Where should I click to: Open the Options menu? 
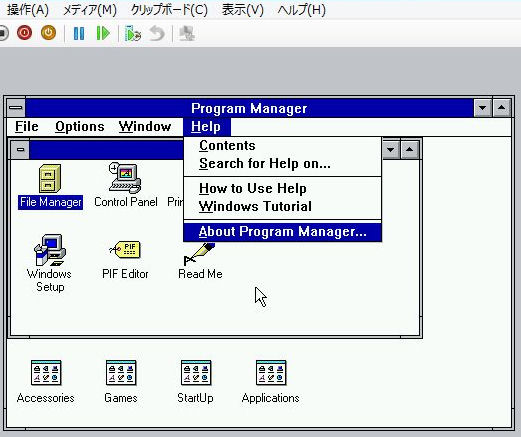[80, 127]
